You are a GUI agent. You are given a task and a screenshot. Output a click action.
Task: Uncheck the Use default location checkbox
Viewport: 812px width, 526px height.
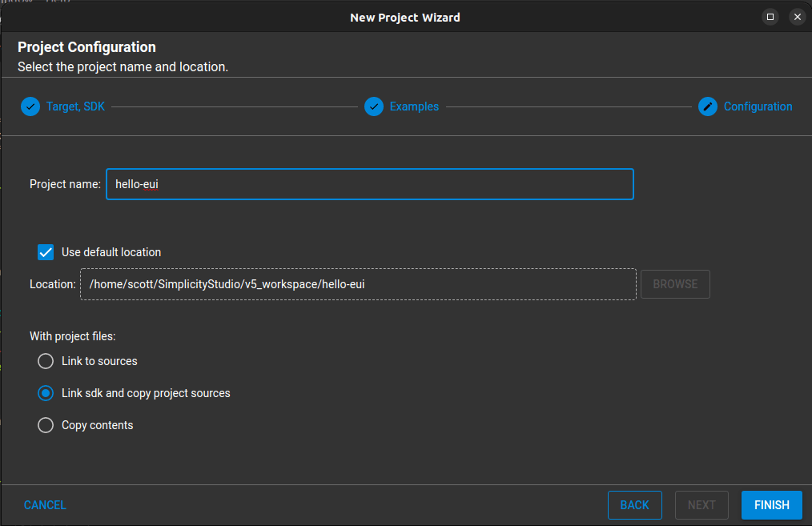coord(46,252)
